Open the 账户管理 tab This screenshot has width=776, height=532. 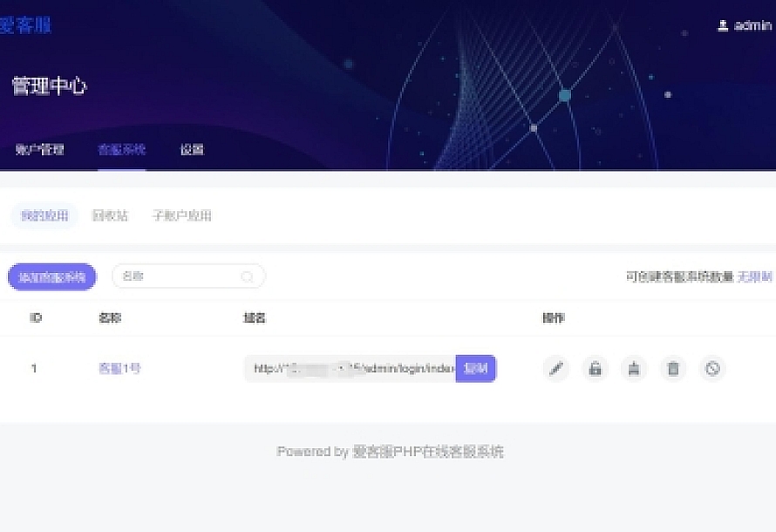tap(40, 149)
